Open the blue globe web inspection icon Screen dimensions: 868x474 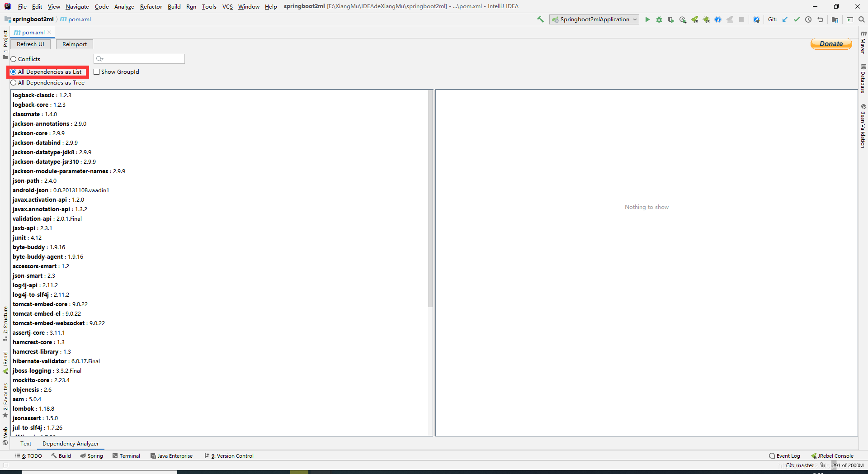756,19
